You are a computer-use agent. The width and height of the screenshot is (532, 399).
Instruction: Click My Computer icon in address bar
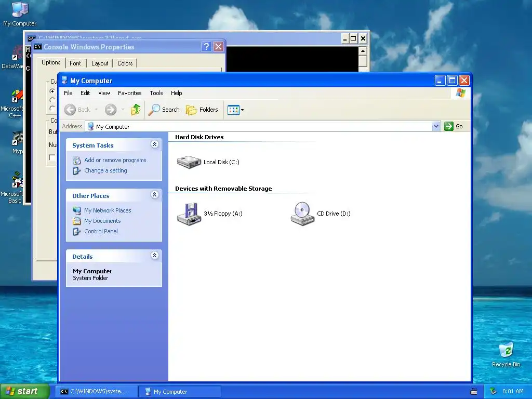pyautogui.click(x=90, y=127)
